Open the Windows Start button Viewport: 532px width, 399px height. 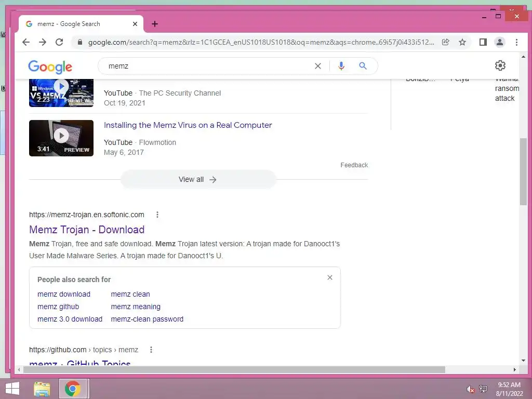click(x=12, y=389)
